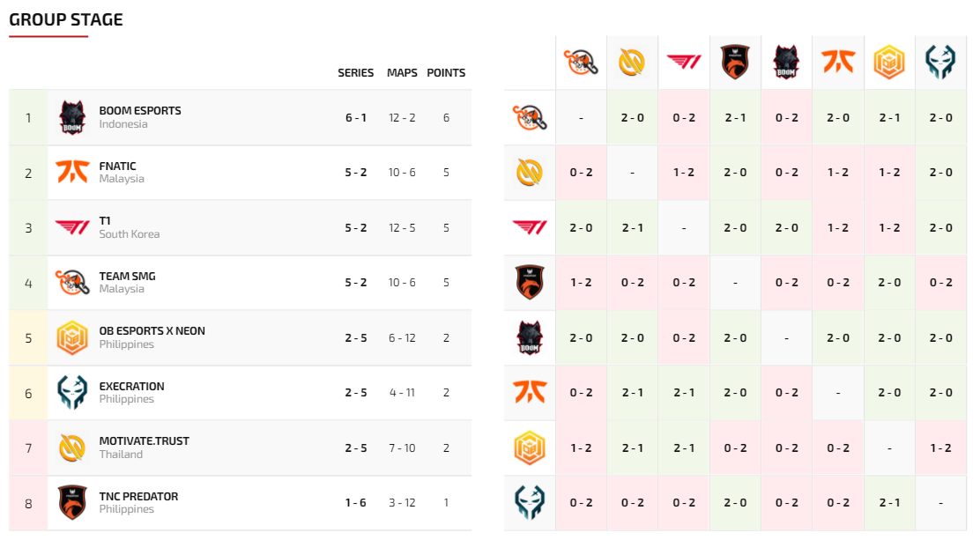Click Team SMG logo in standings list

(x=72, y=283)
